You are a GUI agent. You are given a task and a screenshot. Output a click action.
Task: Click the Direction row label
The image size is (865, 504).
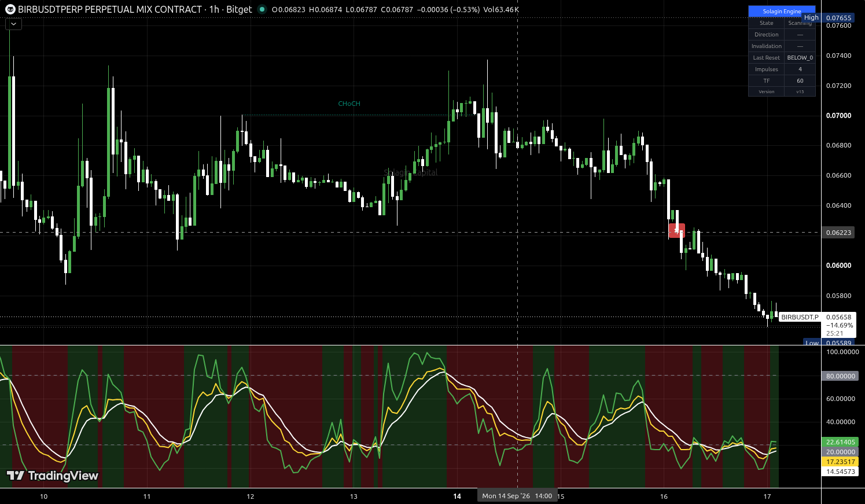coord(766,35)
